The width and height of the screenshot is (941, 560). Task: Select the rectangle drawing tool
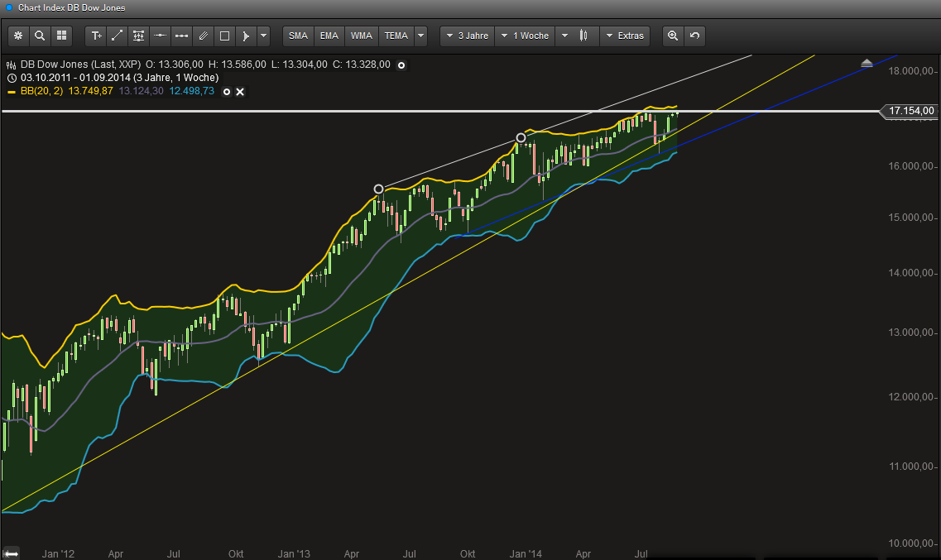(224, 36)
